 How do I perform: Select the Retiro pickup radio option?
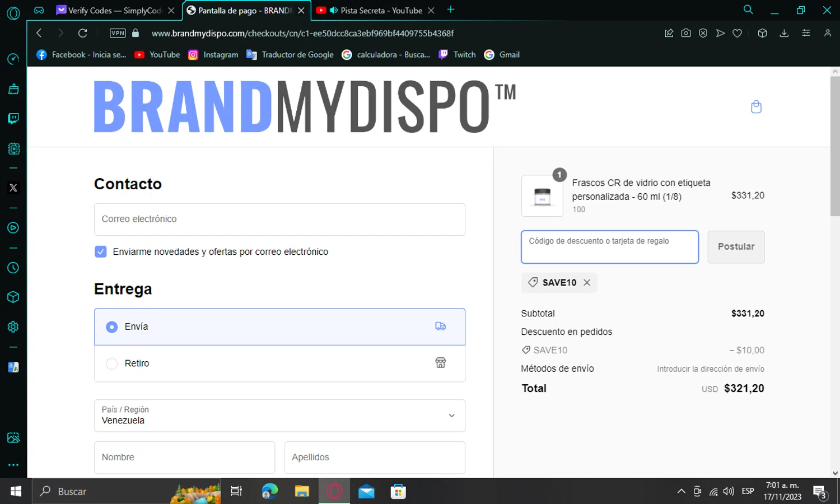[x=112, y=363]
